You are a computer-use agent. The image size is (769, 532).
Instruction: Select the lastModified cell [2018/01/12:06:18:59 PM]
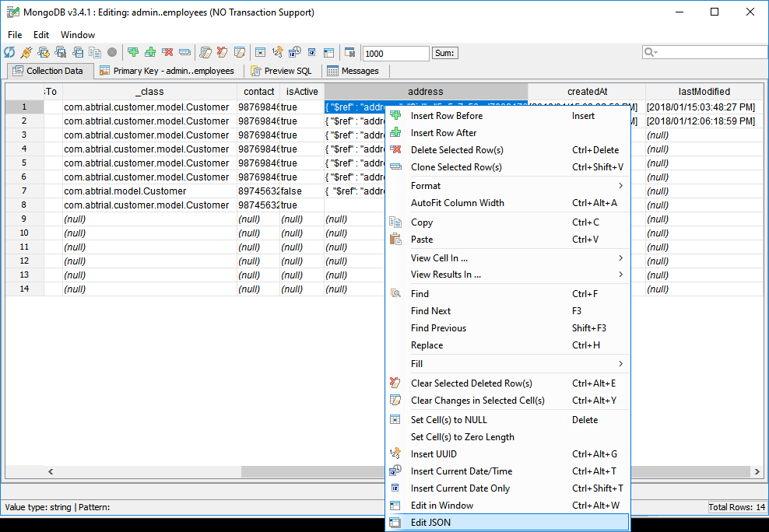(704, 121)
